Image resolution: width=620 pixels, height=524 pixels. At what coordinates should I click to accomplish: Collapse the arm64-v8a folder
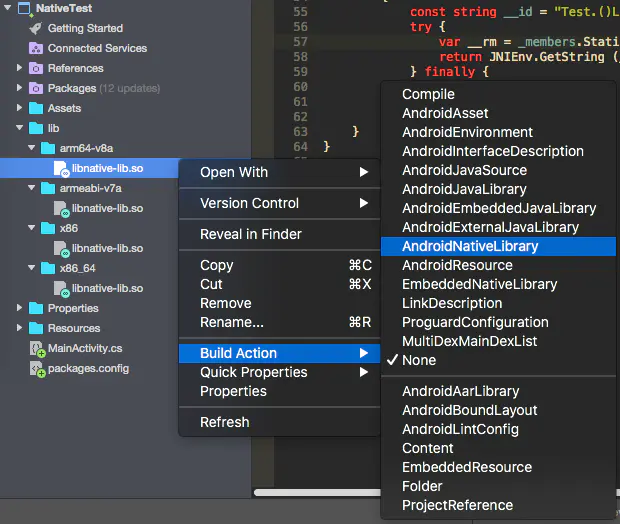click(32, 148)
